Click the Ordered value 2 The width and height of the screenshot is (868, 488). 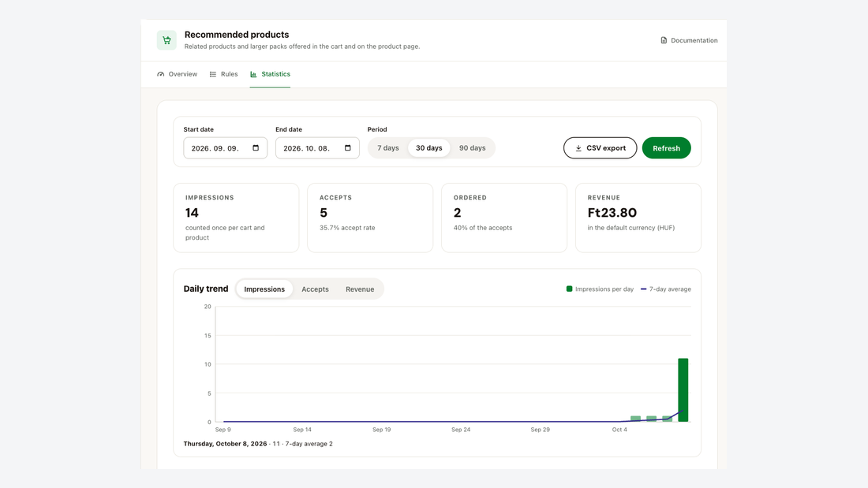(x=457, y=212)
